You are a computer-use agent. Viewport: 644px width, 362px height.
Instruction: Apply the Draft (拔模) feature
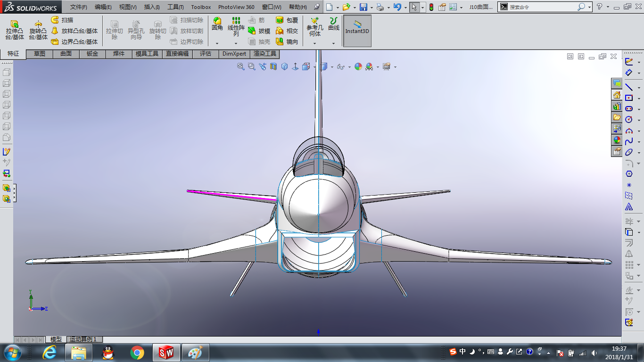[x=259, y=31]
